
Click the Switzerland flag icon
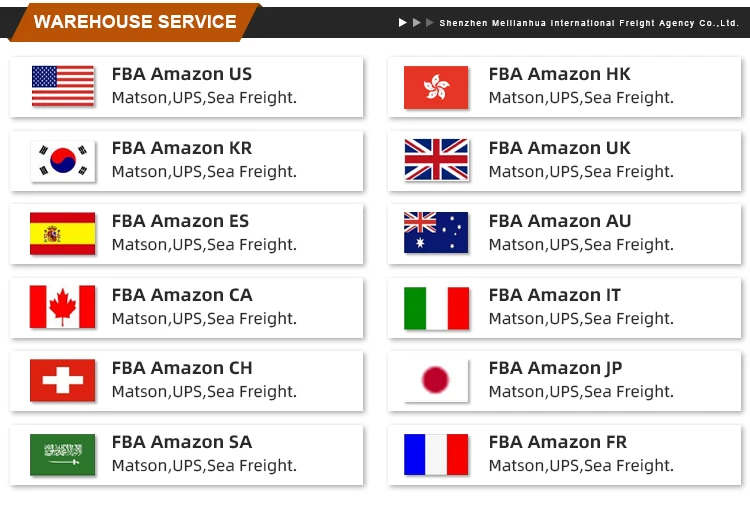pos(62,380)
